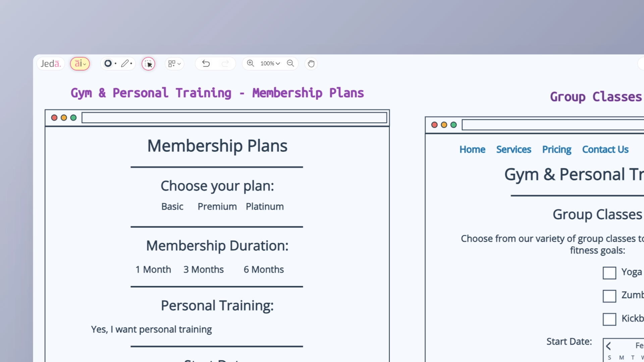644x362 pixels.
Task: Activate the selection cursor tool
Action: 148,64
